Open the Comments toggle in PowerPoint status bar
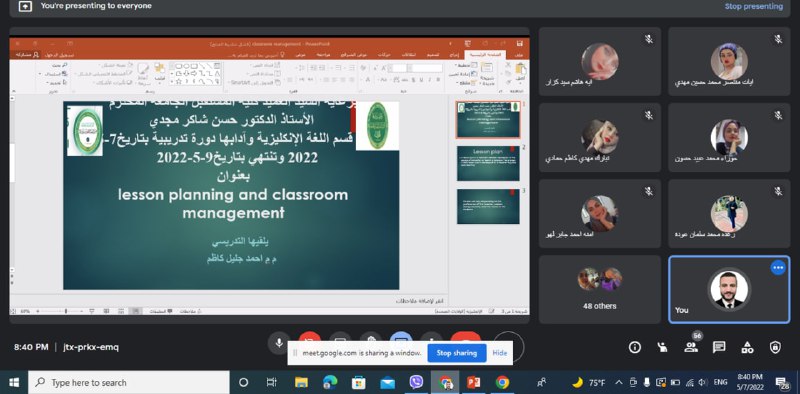The image size is (800, 394). [x=162, y=311]
